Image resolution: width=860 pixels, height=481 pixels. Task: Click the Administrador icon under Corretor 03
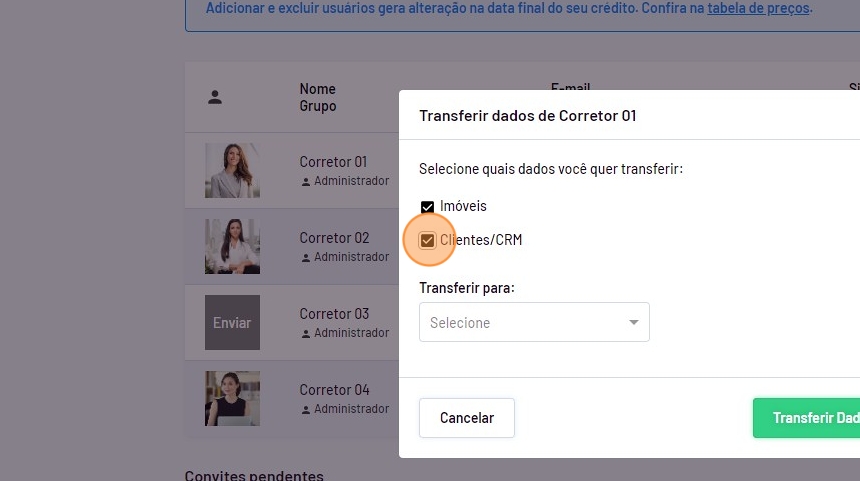[306, 334]
